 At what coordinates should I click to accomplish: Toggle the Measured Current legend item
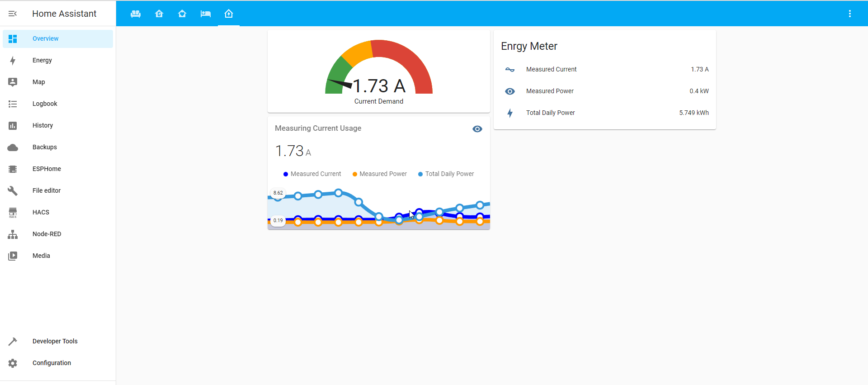[312, 174]
